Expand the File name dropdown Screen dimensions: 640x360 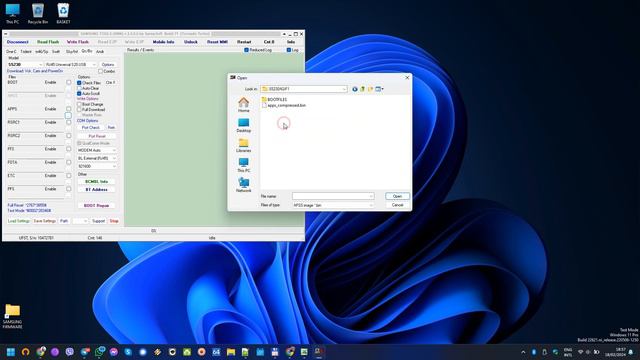[x=371, y=196]
